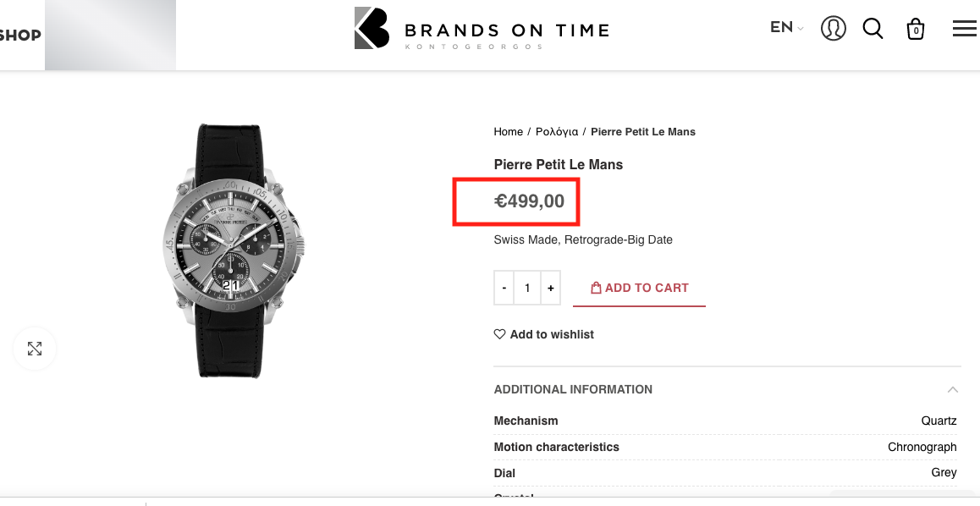
Task: Open the shopping bag cart icon
Action: 915,30
